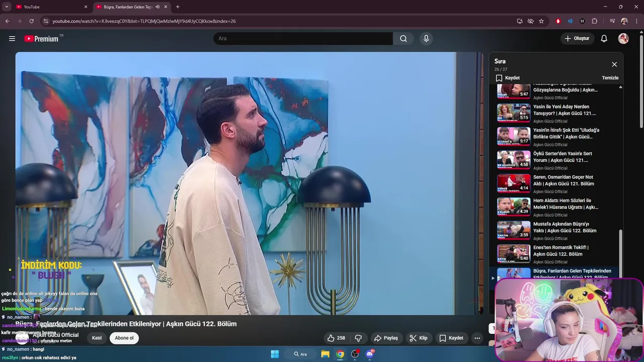Viewport: 644px width, 362px height.
Task: Start voice search with microphone icon
Action: pos(426,39)
